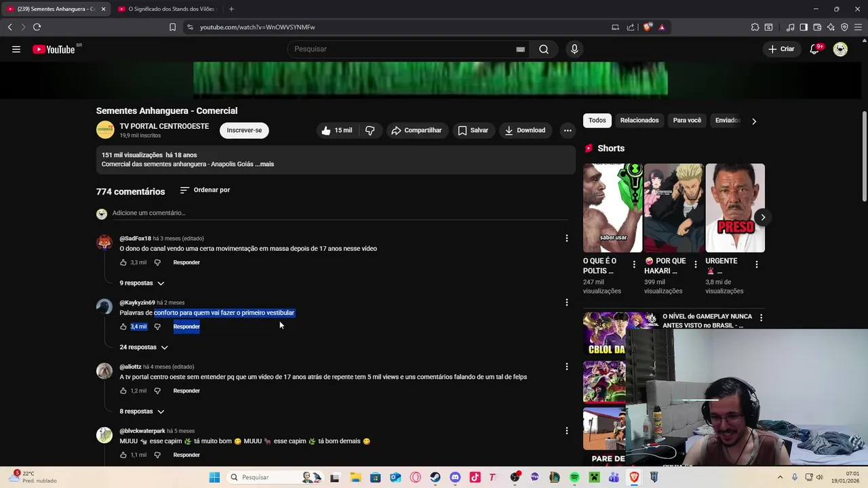
Task: Switch to the Significado dos Stands browser tab
Action: point(166,9)
